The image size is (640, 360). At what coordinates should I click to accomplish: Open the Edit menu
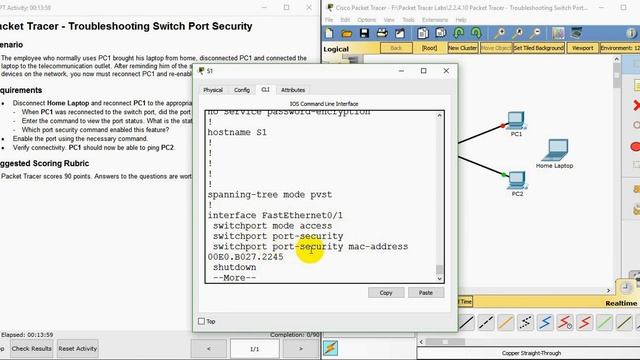pos(345,20)
